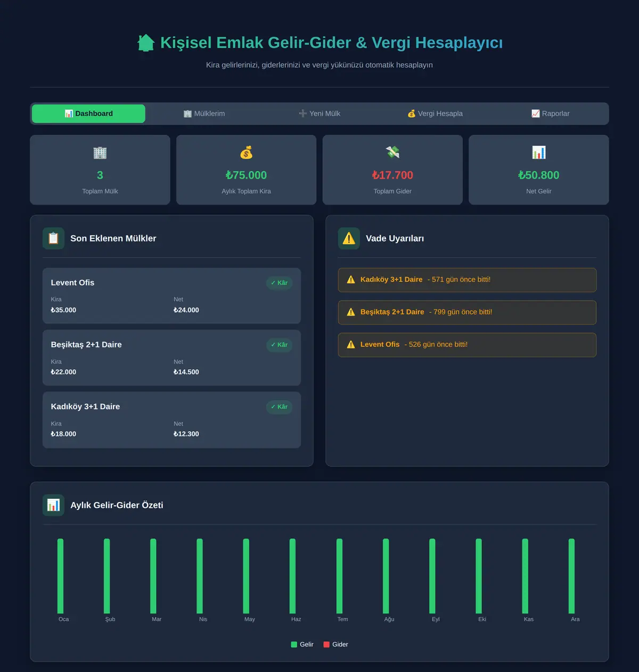
Task: Click the Kâr badge on Levent Ofis
Action: [x=279, y=283]
